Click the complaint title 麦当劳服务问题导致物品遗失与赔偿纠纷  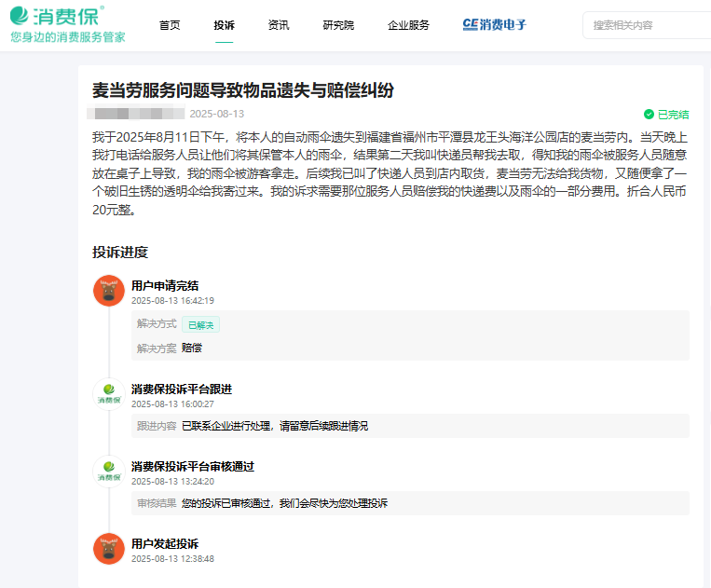coord(243,90)
